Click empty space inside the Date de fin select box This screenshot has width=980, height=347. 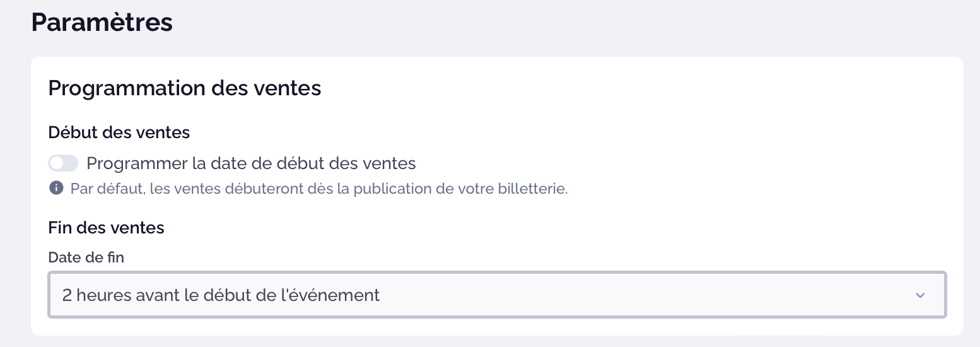click(x=631, y=295)
